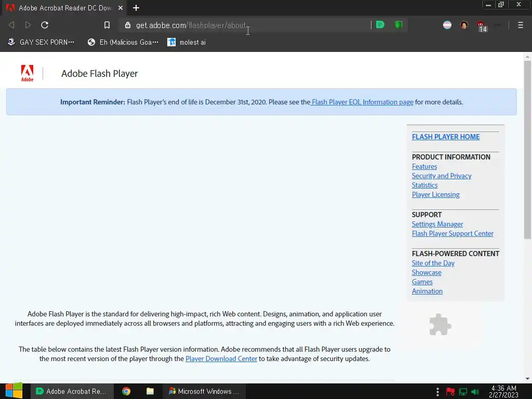This screenshot has height=399, width=532.
Task: Switch to Microsoft Windows taskbar window
Action: point(205,391)
